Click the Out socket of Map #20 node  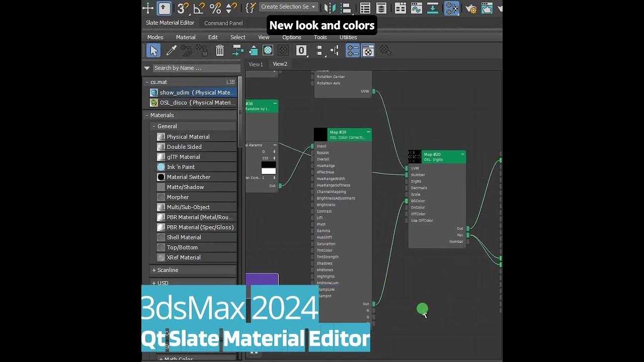coord(468,229)
